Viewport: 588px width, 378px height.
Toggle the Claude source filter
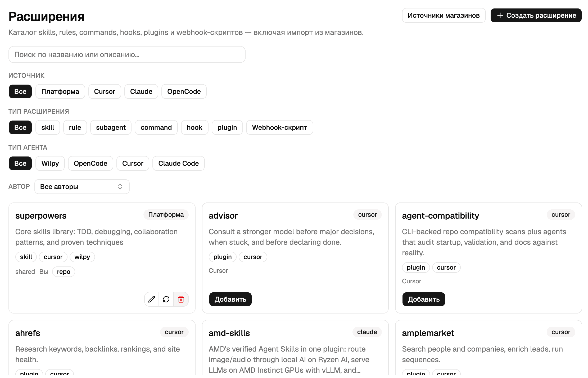(x=141, y=91)
